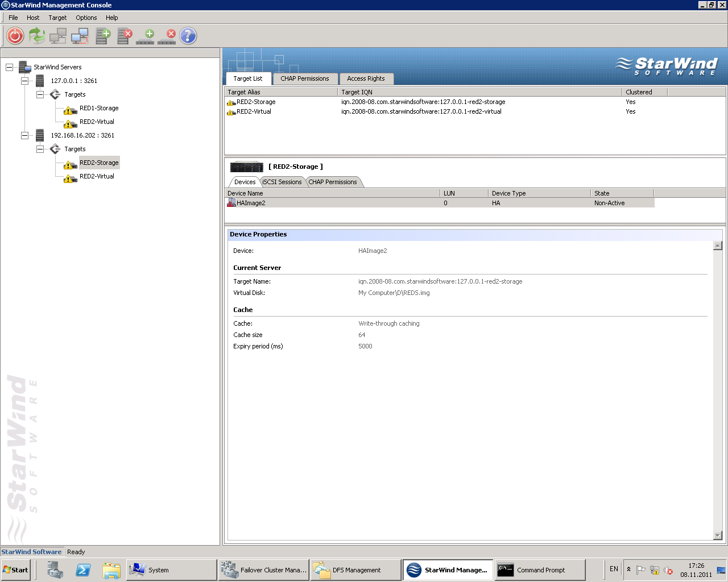Sort by the Target IQN column header
Image resolution: width=728 pixels, height=582 pixels.
click(x=479, y=92)
